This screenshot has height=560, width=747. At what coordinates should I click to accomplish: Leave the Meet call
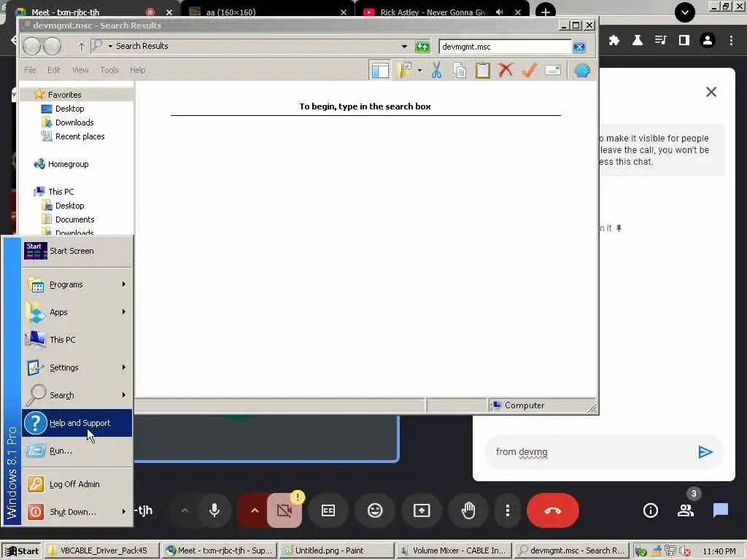(553, 510)
